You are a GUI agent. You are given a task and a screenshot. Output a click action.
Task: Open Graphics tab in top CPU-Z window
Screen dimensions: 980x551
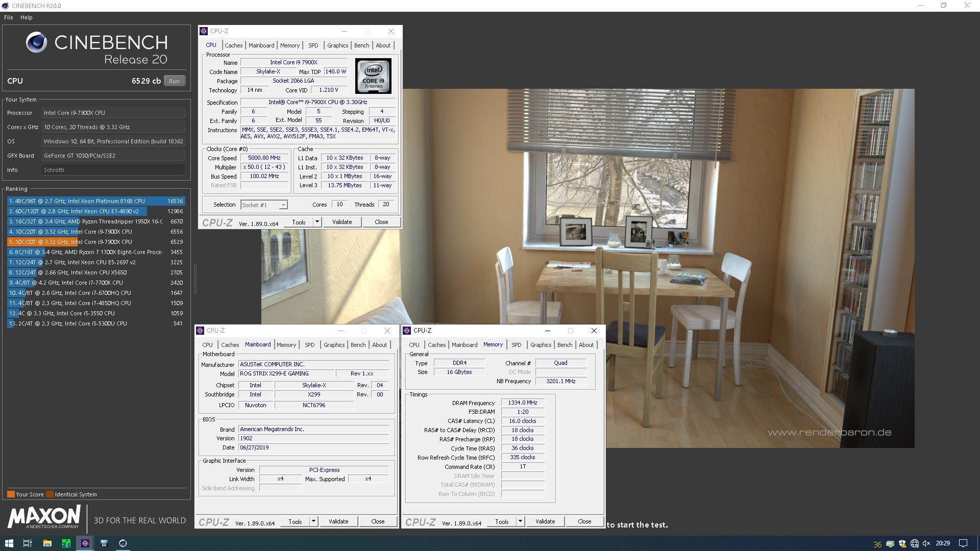338,45
